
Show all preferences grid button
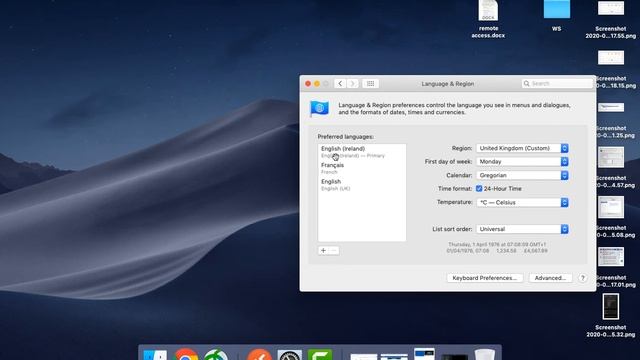[370, 84]
